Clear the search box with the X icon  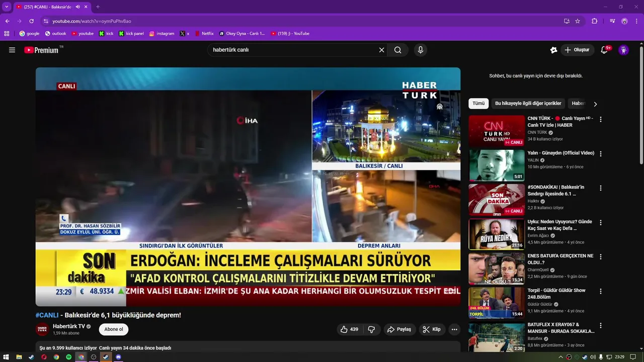(381, 50)
